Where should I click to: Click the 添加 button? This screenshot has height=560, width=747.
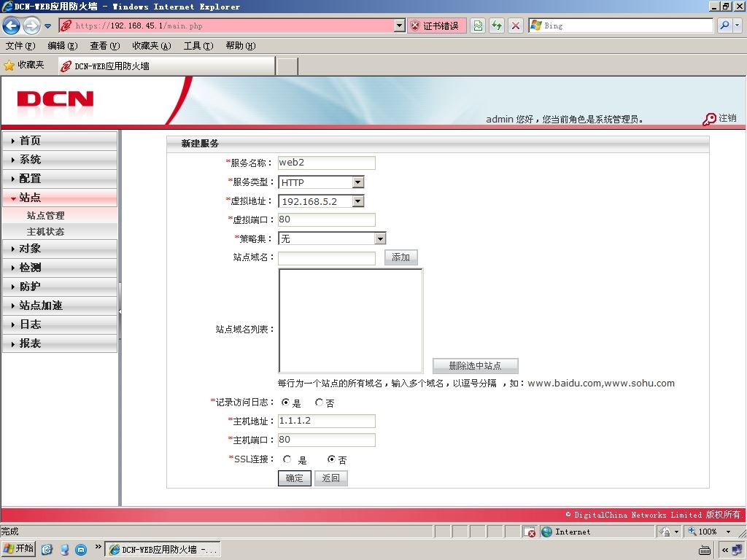400,257
